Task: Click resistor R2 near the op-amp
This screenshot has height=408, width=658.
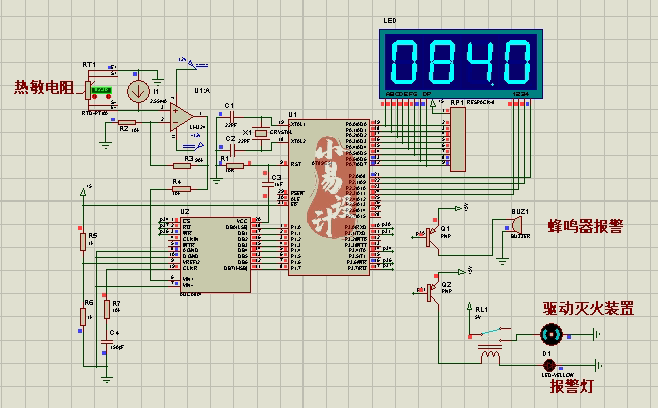Action: (127, 122)
